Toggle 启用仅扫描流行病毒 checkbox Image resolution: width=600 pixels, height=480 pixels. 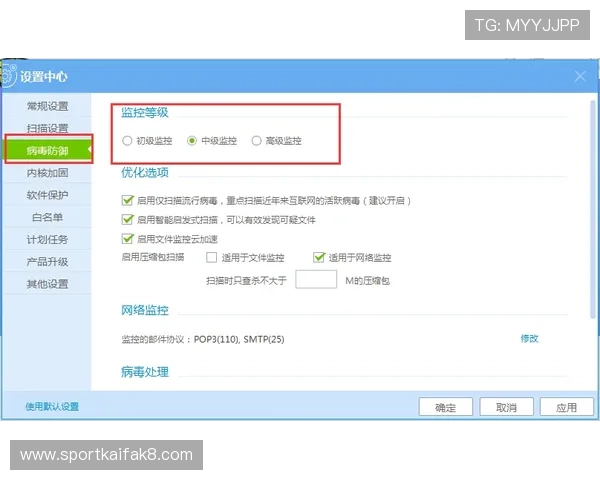(127, 200)
